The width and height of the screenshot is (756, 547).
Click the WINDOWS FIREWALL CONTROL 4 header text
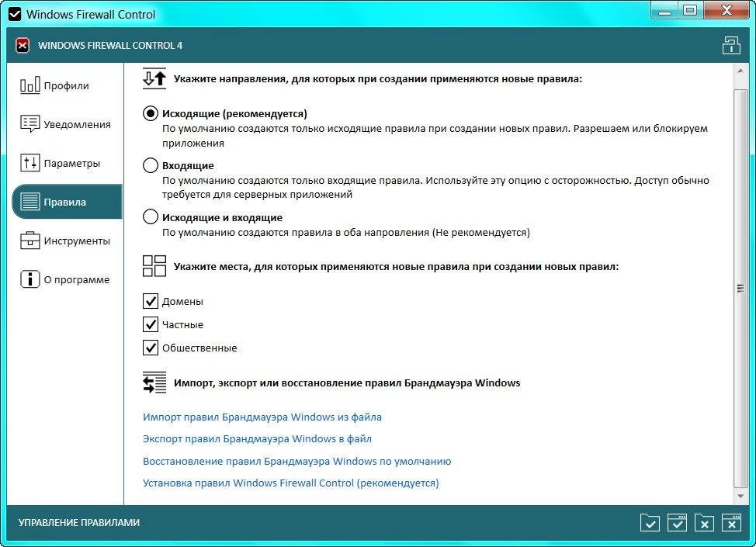(x=110, y=45)
